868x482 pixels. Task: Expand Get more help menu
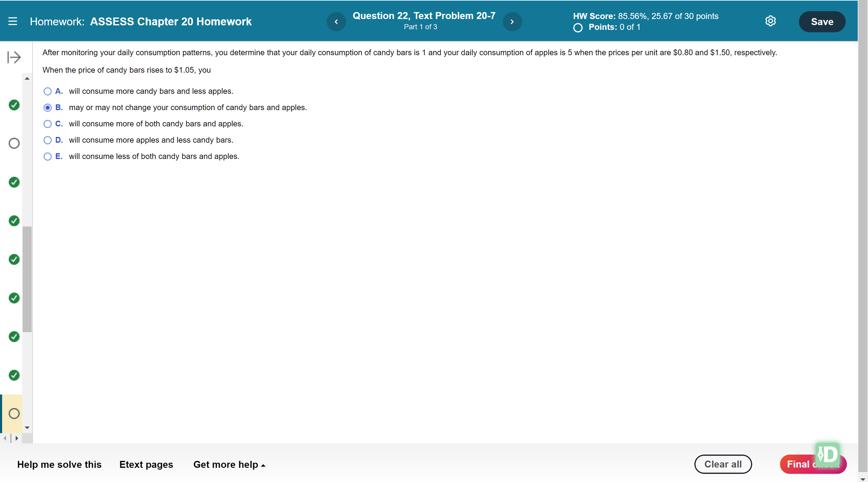pyautogui.click(x=229, y=465)
